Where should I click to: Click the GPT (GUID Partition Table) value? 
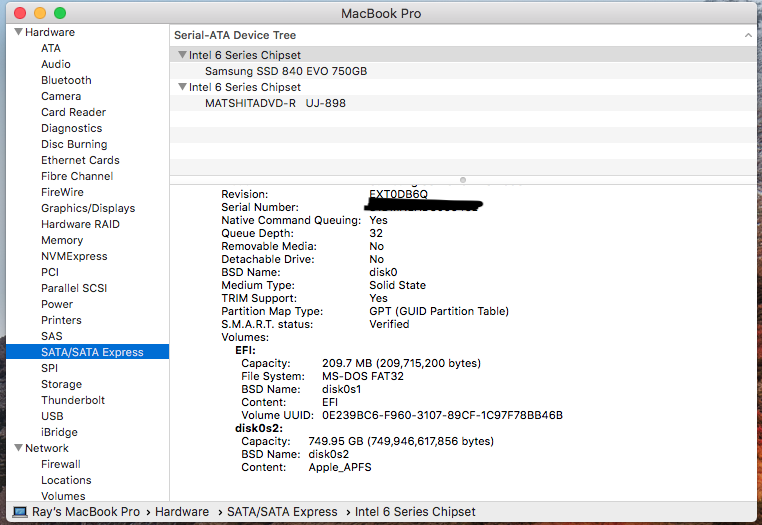pyautogui.click(x=439, y=311)
